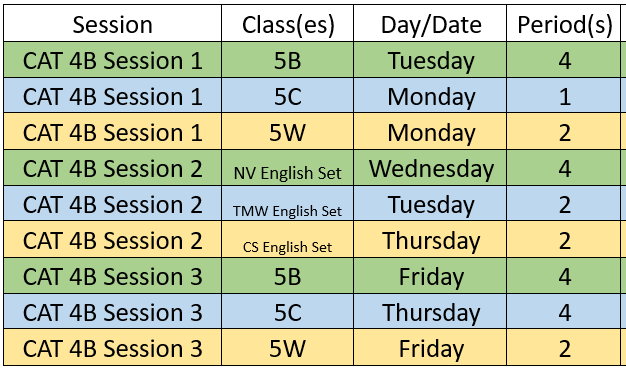
Task: Click the TMW English Set cell
Action: pos(287,203)
